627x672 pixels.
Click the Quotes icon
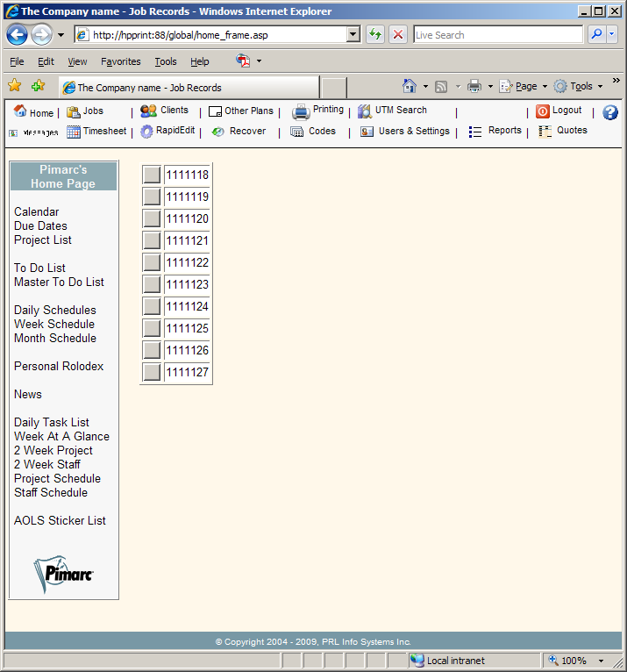545,132
